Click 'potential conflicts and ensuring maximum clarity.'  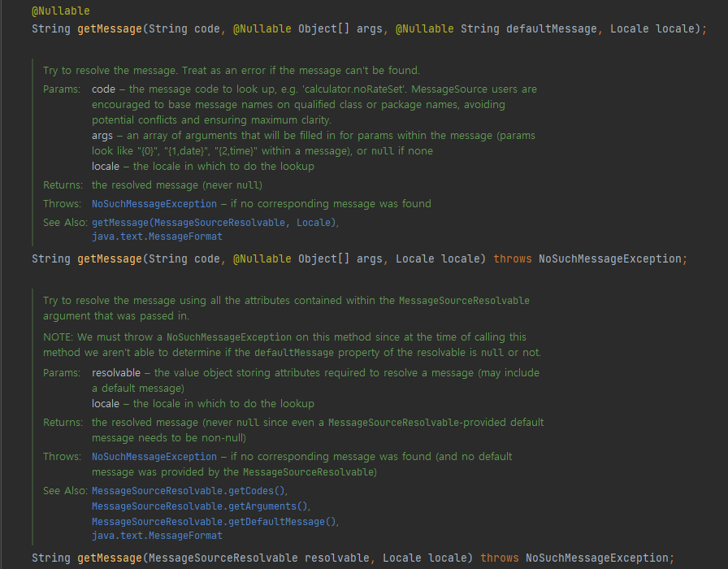pyautogui.click(x=212, y=119)
